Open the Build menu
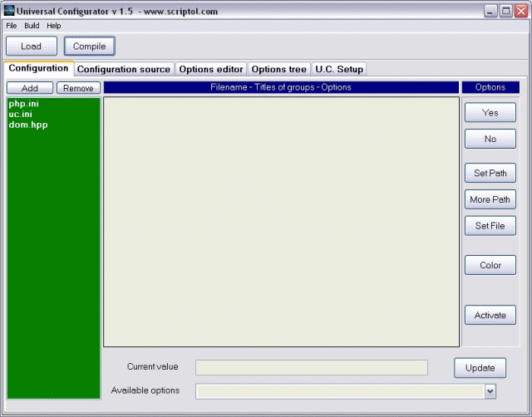Screen dimensions: 532x417 click(x=32, y=26)
